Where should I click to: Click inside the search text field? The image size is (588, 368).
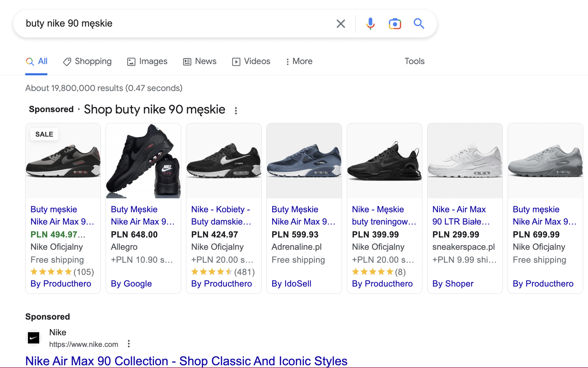[170, 24]
